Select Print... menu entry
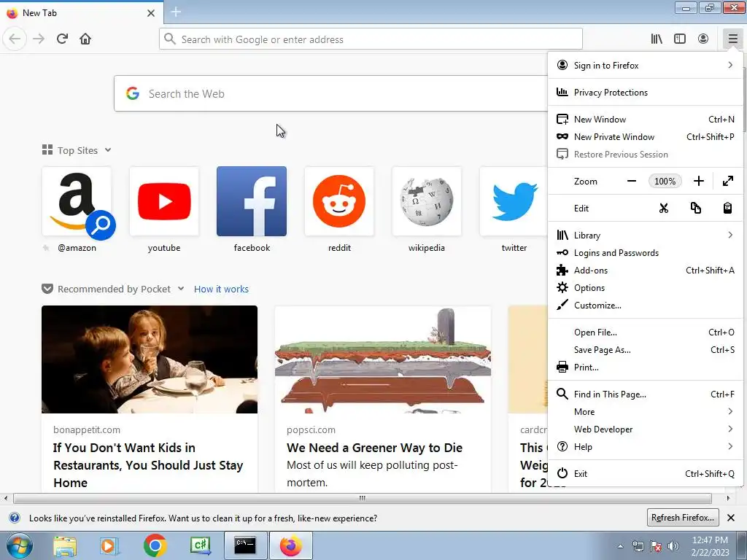The height and width of the screenshot is (560, 747). (x=646, y=367)
